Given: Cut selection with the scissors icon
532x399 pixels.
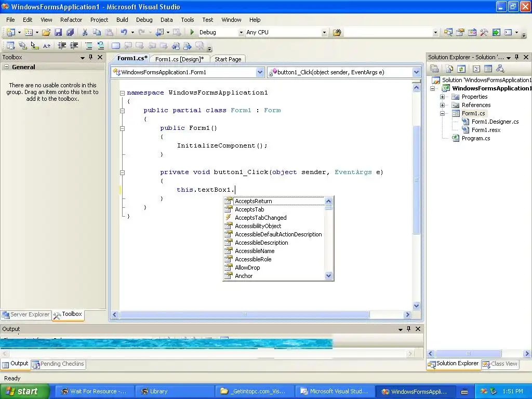Looking at the screenshot, I should click(85, 32).
